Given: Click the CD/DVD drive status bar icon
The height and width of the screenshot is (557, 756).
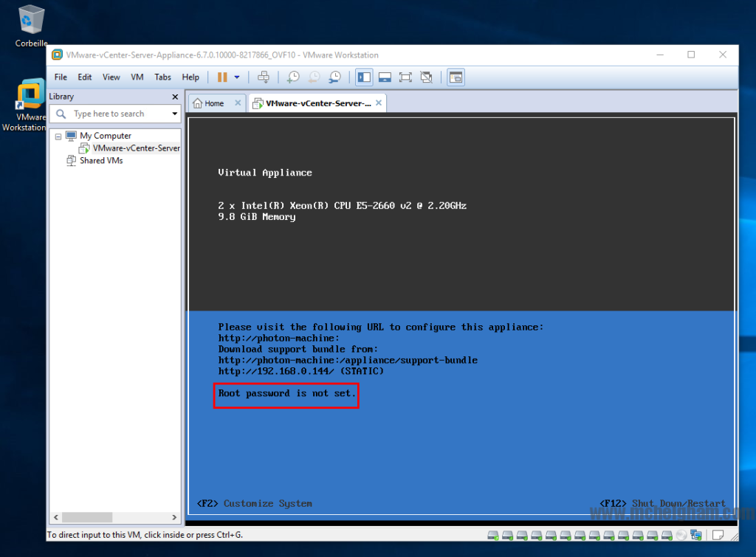Looking at the screenshot, I should [x=681, y=535].
